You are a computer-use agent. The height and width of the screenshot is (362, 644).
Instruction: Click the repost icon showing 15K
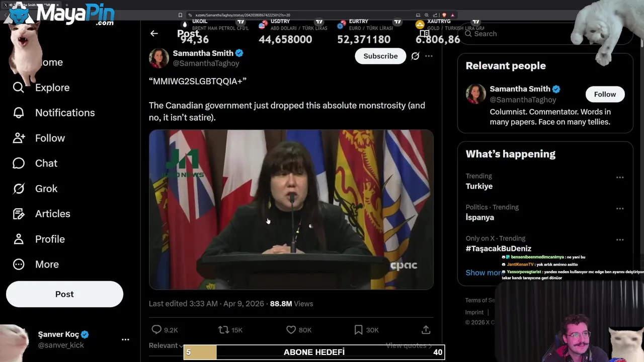[223, 330]
